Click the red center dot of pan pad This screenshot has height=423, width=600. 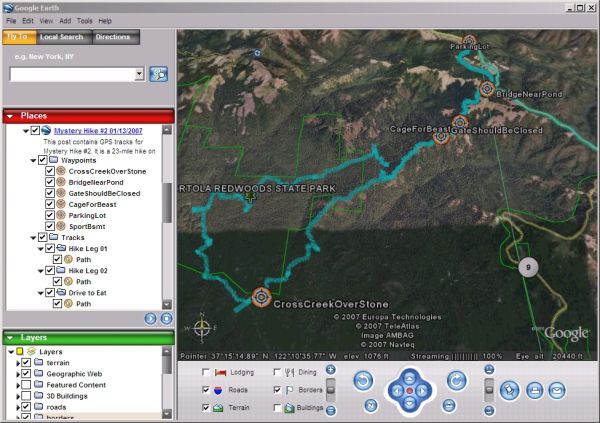(x=409, y=391)
